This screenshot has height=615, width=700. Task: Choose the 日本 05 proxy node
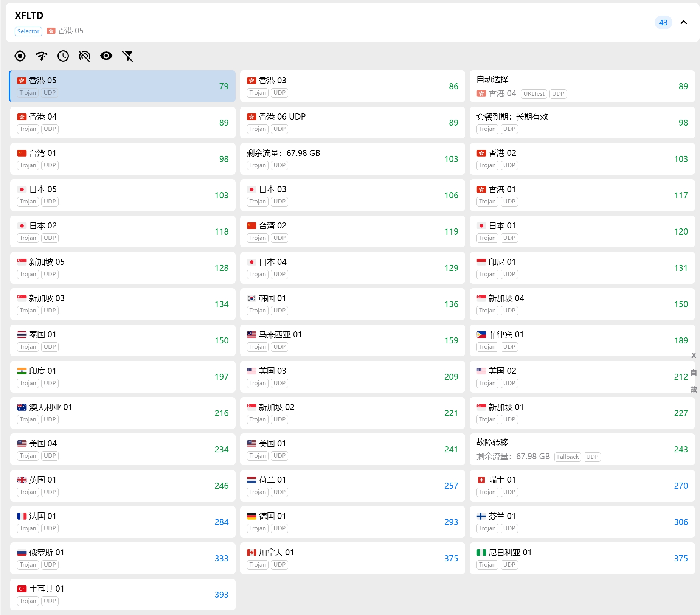pos(123,195)
